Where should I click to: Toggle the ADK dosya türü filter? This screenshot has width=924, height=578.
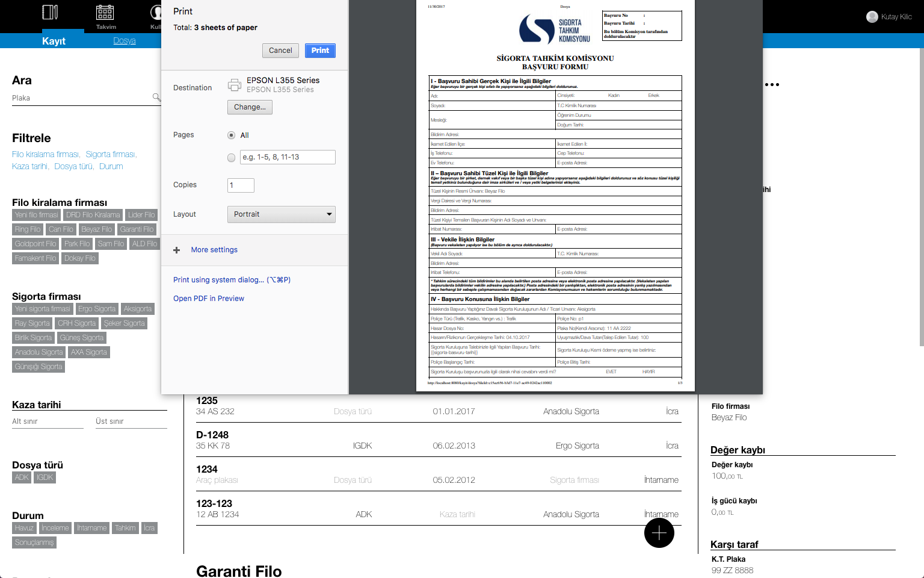click(22, 477)
